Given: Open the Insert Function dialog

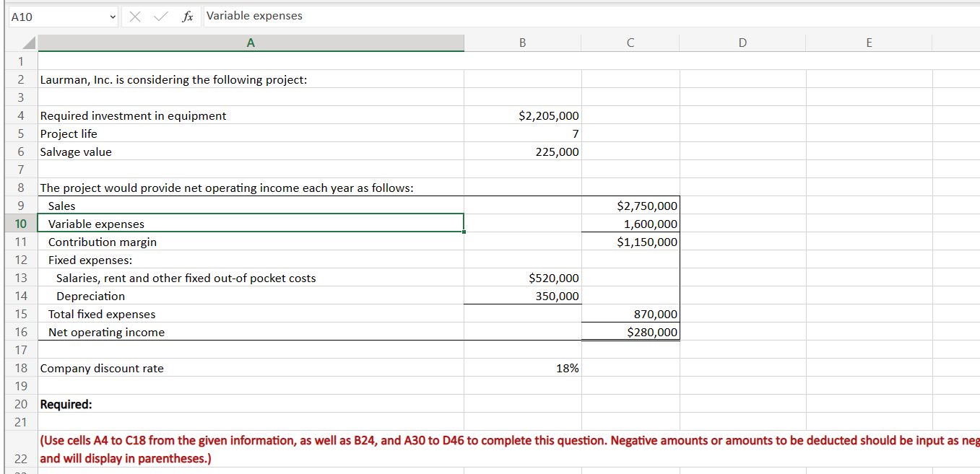Looking at the screenshot, I should pos(188,16).
